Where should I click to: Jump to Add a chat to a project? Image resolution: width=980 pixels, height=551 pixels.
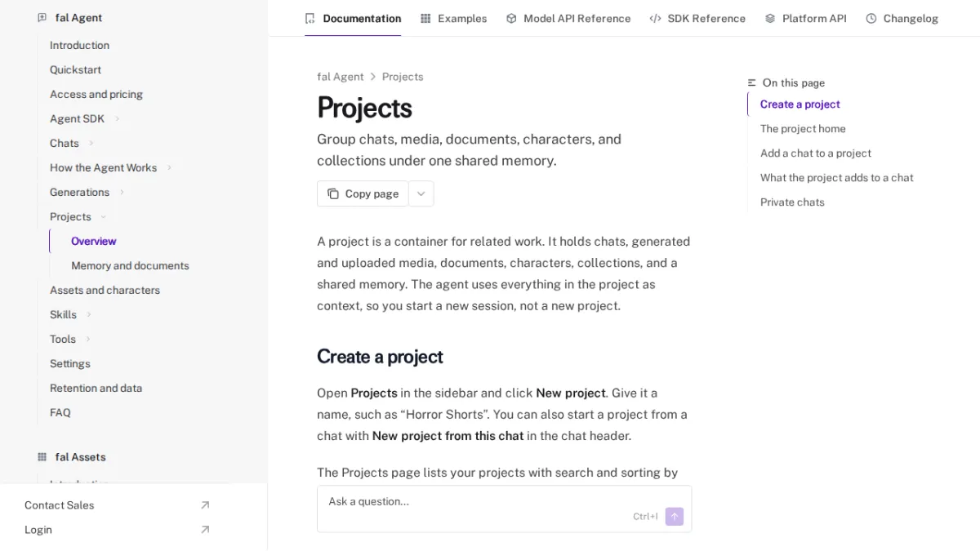[x=816, y=153]
